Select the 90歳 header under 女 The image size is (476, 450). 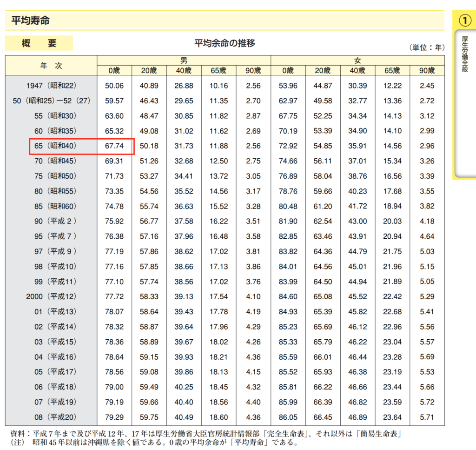coord(427,71)
